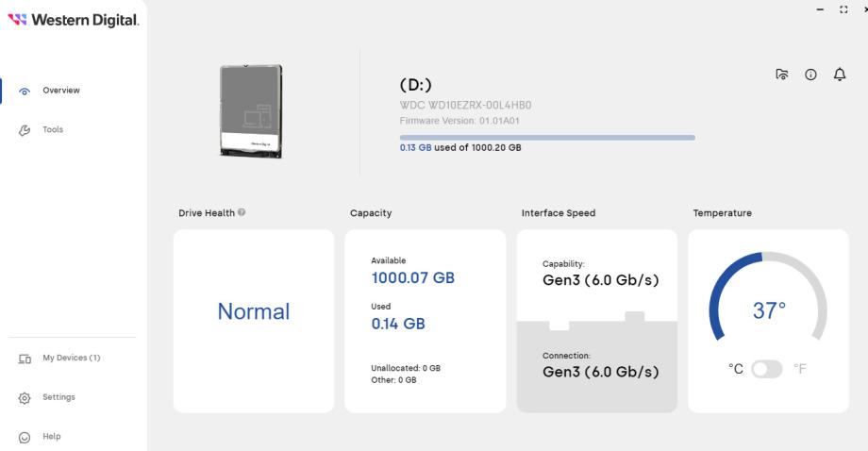Toggle temperature unit from °C to °F
868x451 pixels.
[767, 369]
